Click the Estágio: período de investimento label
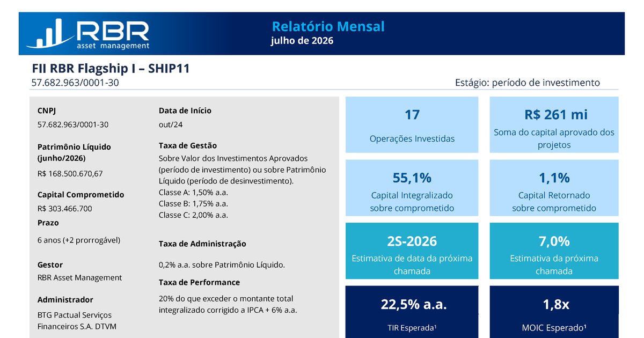This screenshot has width=644, height=338. [527, 83]
